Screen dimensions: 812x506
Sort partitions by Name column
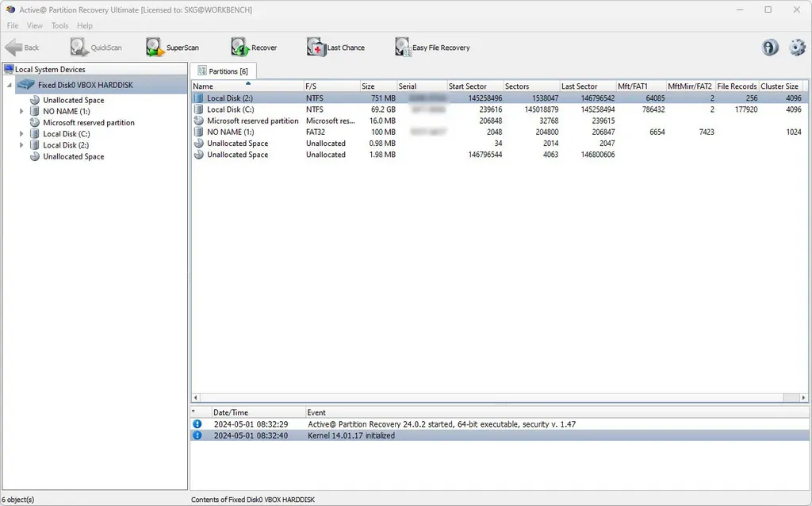click(247, 86)
